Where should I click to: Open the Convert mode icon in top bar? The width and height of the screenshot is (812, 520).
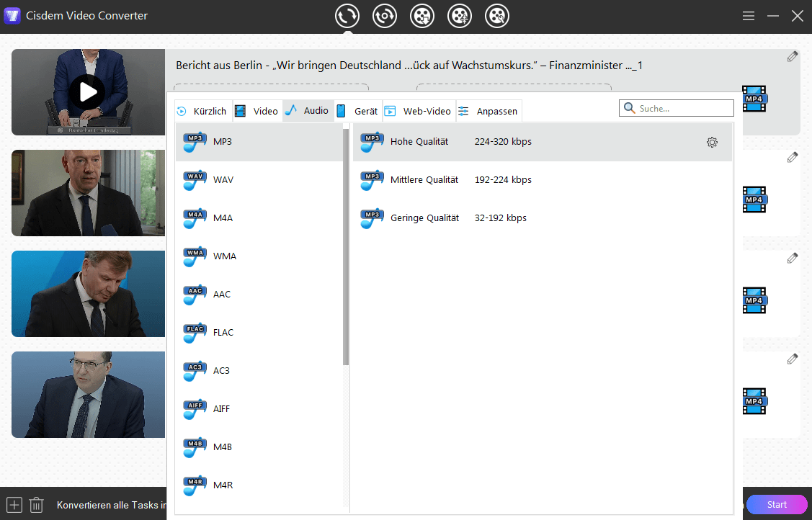point(347,16)
